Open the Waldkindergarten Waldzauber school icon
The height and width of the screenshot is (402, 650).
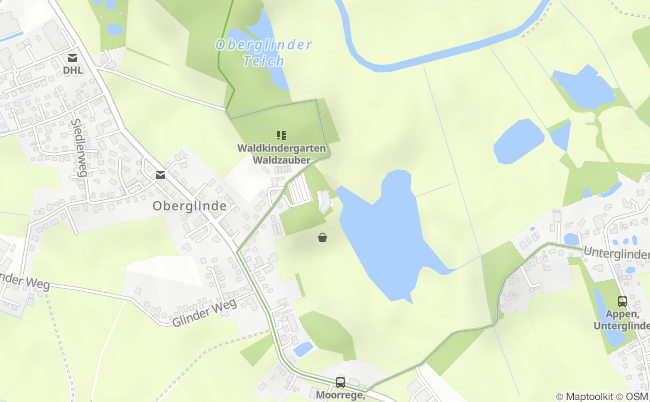[x=281, y=135]
